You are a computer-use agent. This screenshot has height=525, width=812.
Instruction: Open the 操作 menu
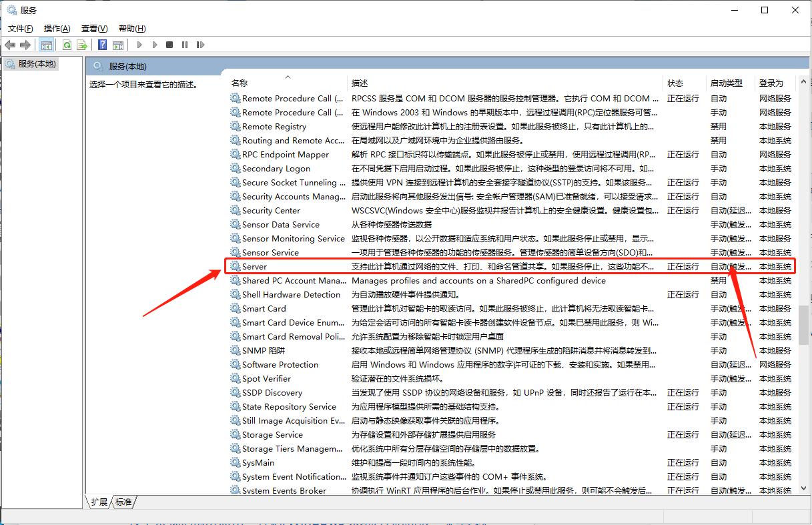[x=57, y=28]
